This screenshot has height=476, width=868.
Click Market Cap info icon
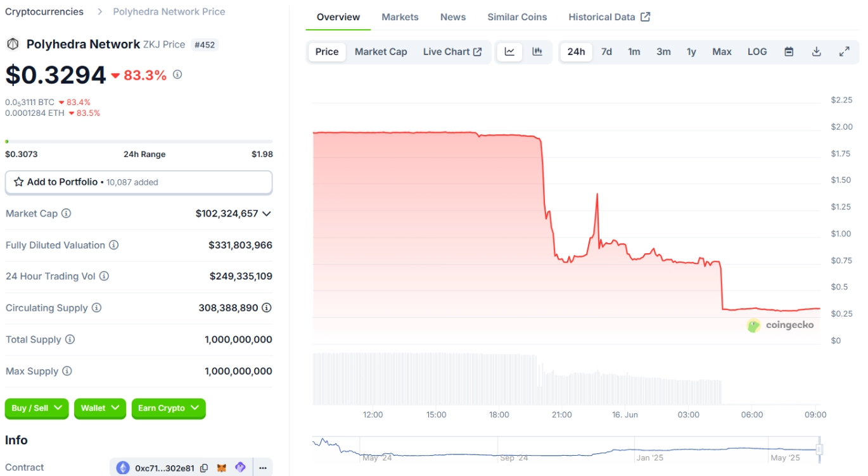coord(66,213)
